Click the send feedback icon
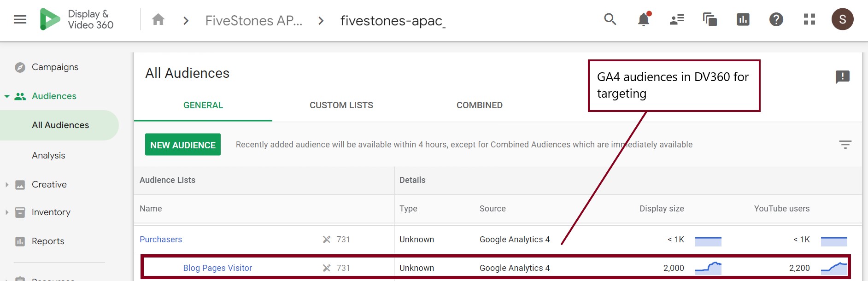The height and width of the screenshot is (281, 868). (x=843, y=77)
